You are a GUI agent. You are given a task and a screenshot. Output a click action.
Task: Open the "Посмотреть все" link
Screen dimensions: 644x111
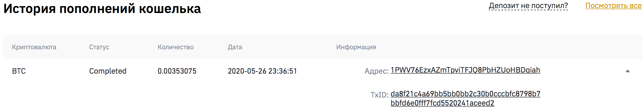click(x=613, y=6)
